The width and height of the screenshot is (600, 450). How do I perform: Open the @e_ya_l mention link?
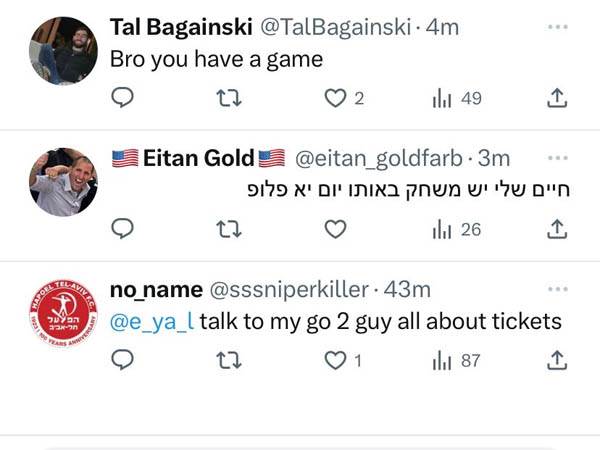click(x=152, y=321)
